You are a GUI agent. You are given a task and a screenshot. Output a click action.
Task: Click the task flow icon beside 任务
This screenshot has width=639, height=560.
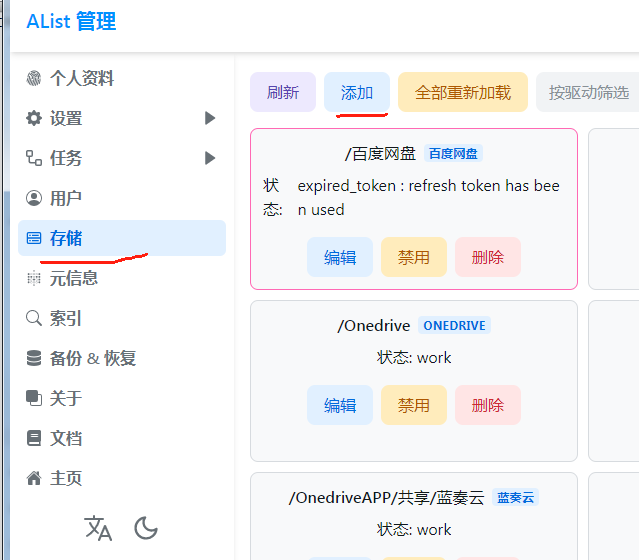click(34, 158)
